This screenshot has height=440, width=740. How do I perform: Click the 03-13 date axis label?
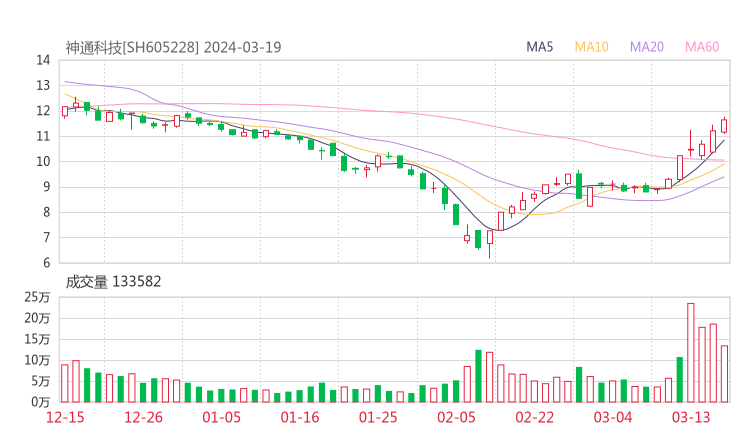(x=691, y=417)
